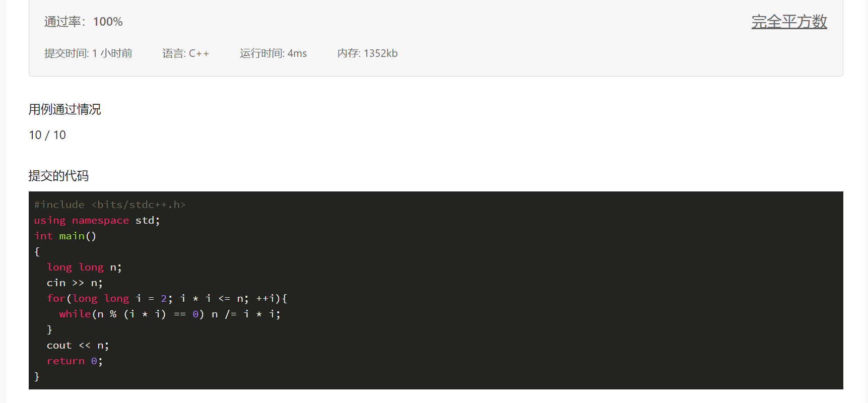Click the 内存: 1352kb label
Screen dimensions: 868x403
tap(367, 53)
